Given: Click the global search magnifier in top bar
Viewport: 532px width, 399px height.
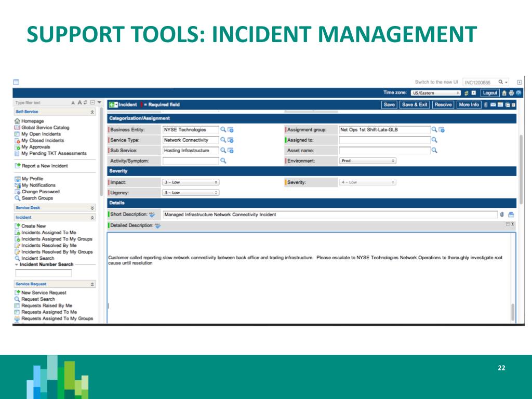Looking at the screenshot, I should coord(500,82).
